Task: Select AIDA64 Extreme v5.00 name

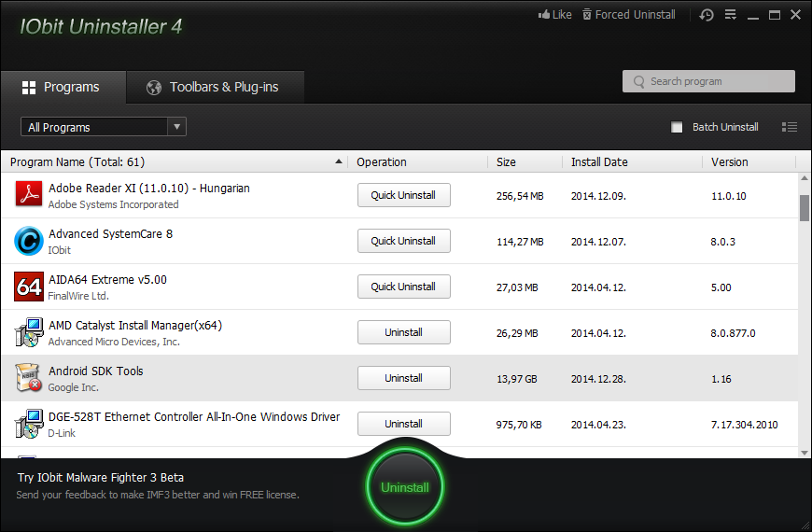Action: [107, 280]
